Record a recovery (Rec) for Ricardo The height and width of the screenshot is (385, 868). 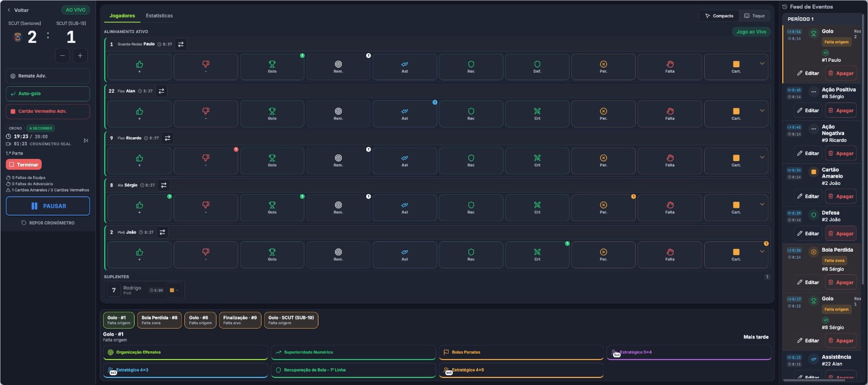pos(471,161)
